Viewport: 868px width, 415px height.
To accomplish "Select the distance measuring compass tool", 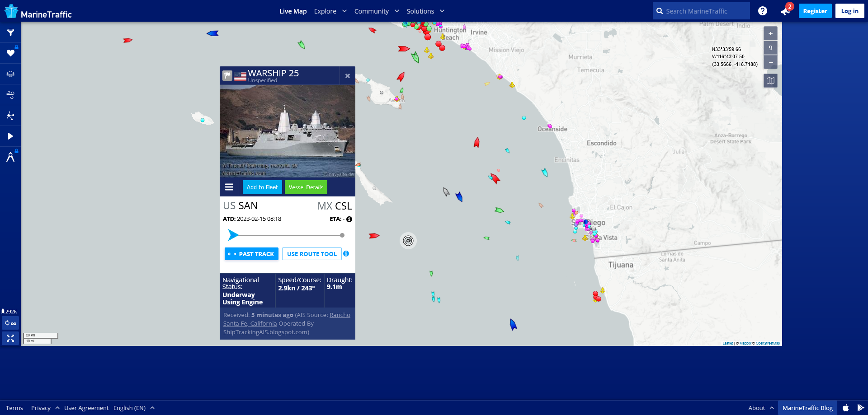I will [x=10, y=157].
